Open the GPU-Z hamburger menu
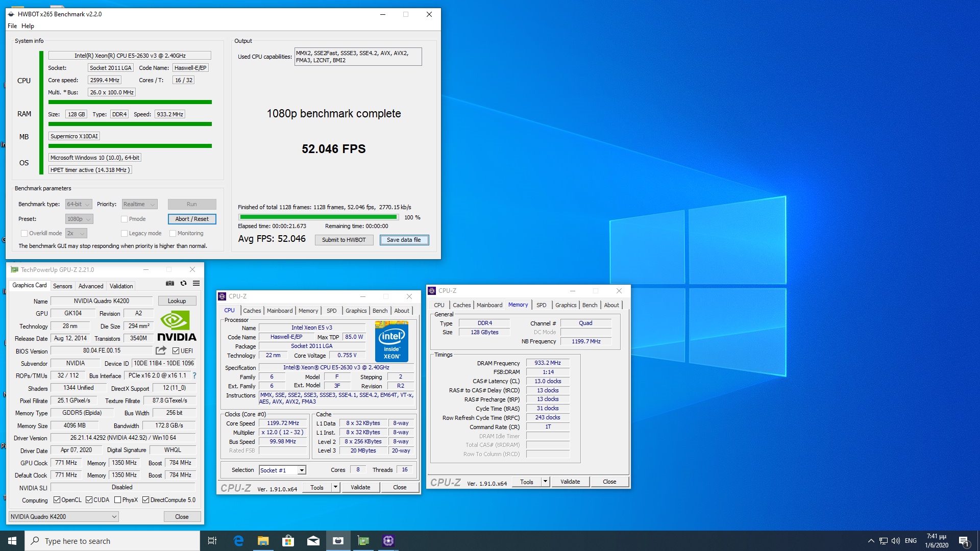Viewport: 980px width, 551px height. (196, 284)
